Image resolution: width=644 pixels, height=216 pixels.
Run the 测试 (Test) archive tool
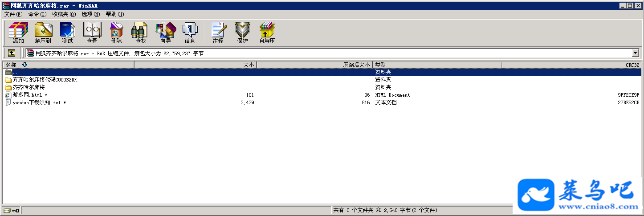coord(67,33)
